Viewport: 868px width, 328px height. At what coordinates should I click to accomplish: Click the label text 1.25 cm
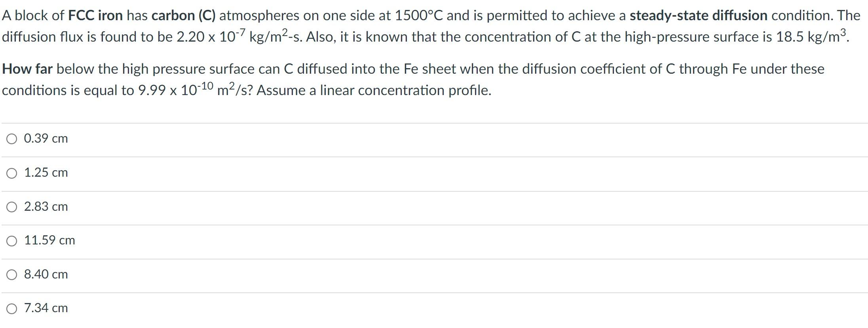[x=46, y=172]
